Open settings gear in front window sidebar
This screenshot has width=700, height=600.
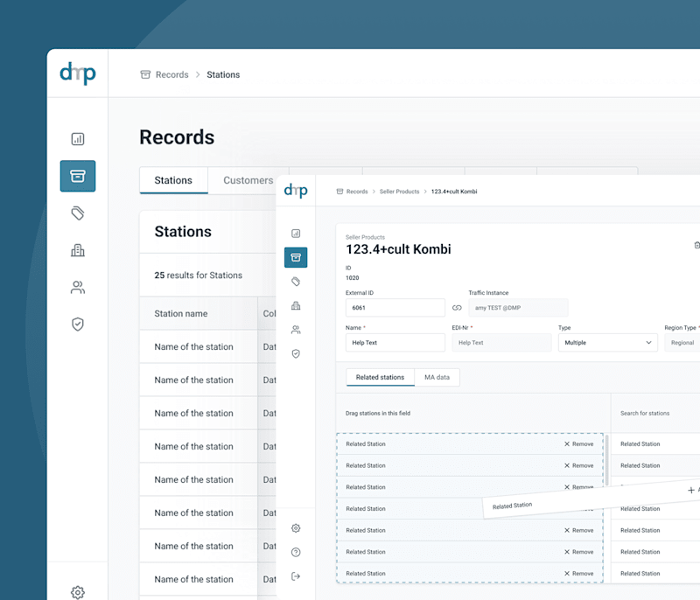(296, 528)
